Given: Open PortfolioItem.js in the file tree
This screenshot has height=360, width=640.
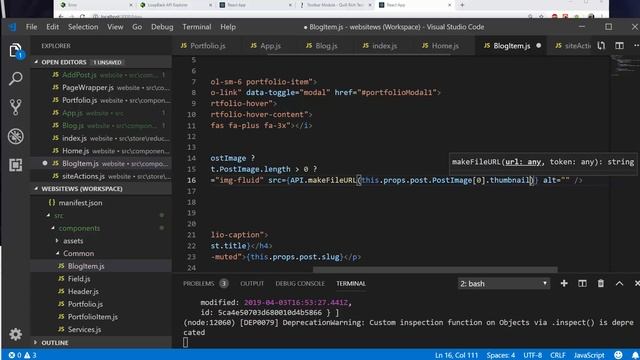Looking at the screenshot, I should (101, 316).
